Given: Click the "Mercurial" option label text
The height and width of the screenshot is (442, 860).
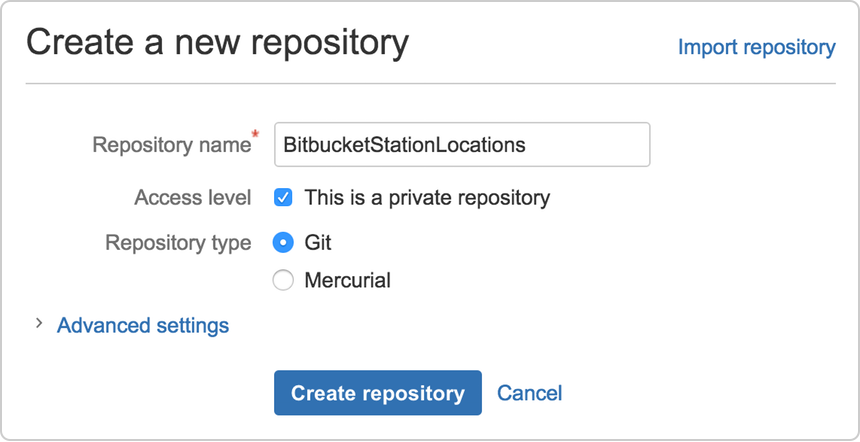Looking at the screenshot, I should coord(347,281).
